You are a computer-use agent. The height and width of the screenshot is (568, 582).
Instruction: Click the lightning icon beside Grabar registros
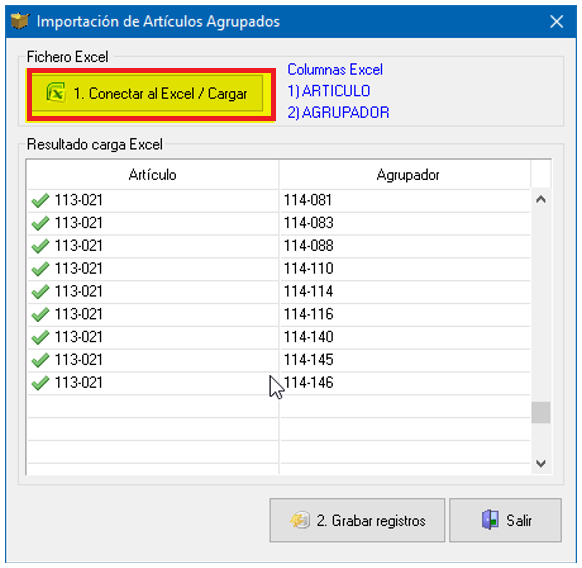point(300,520)
